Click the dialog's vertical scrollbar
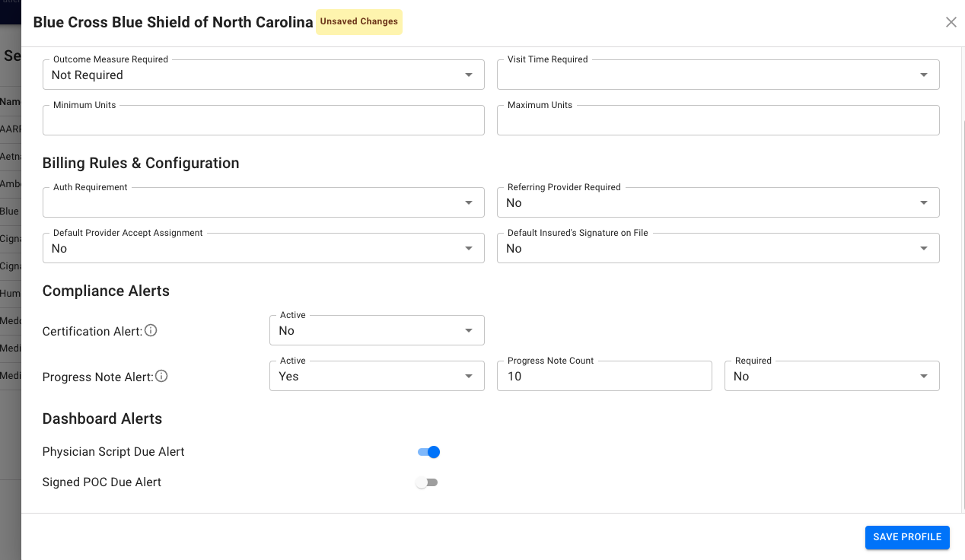The image size is (965, 560). tap(962, 314)
